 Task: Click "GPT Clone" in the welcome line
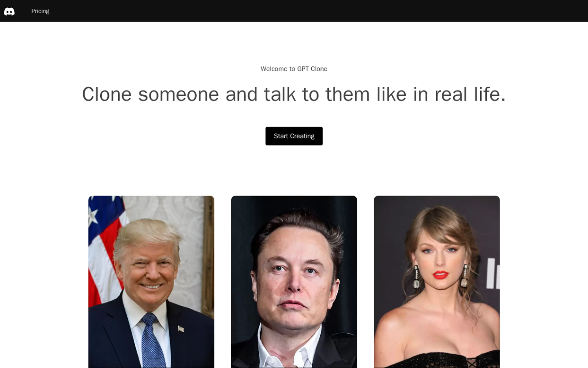pyautogui.click(x=312, y=69)
